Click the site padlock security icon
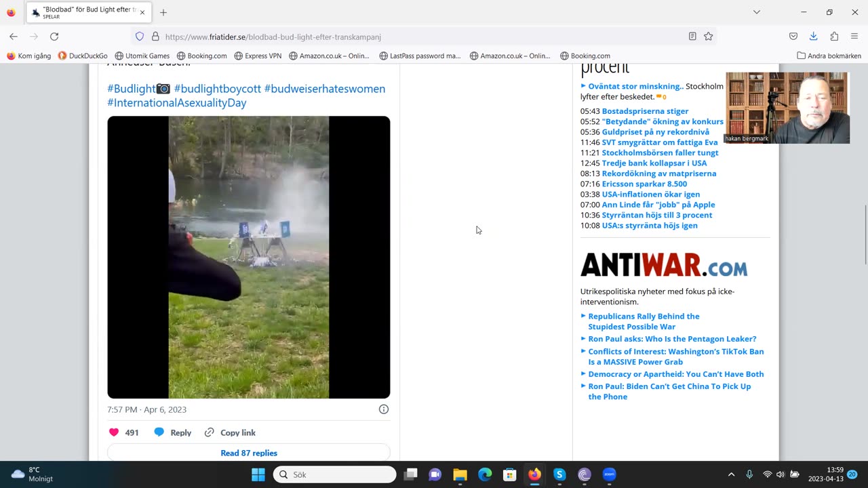868x488 pixels. tap(155, 37)
